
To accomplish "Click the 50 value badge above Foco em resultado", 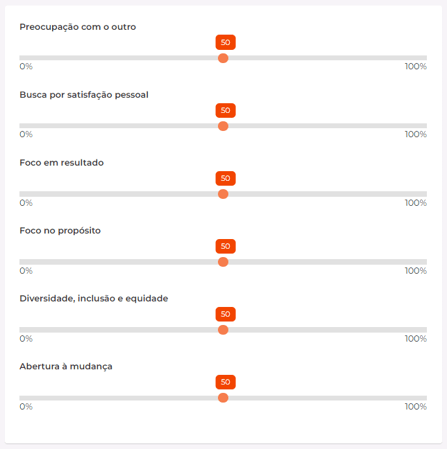I will point(226,178).
